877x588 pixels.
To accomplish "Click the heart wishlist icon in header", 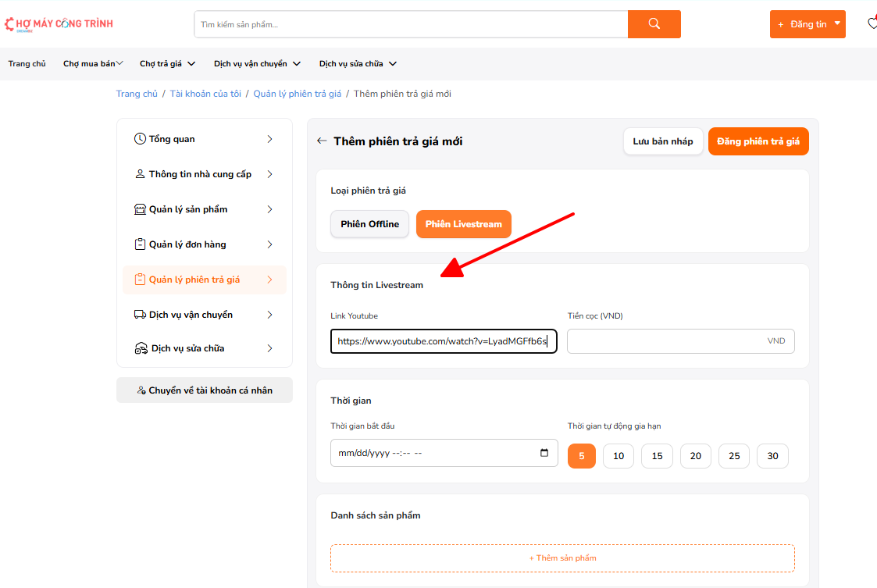I will [x=872, y=24].
